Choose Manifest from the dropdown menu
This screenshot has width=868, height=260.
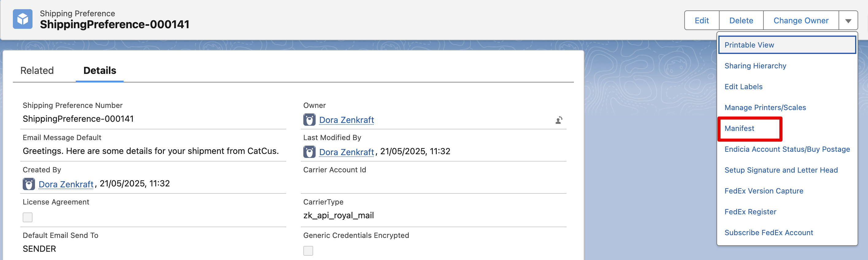739,128
